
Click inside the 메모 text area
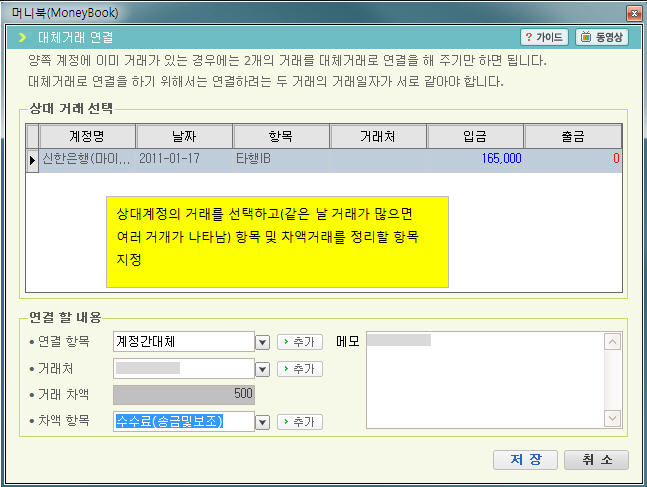click(x=484, y=380)
